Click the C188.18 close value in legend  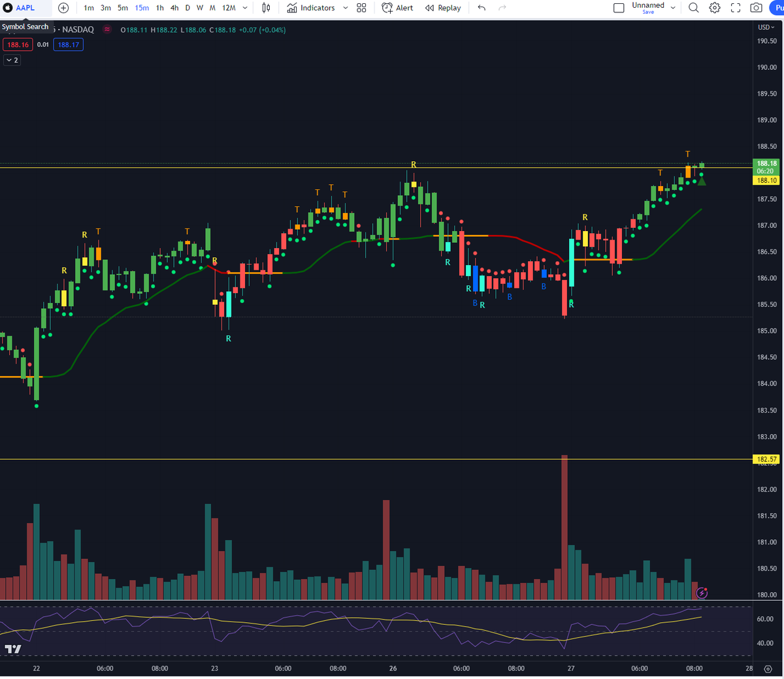[221, 30]
